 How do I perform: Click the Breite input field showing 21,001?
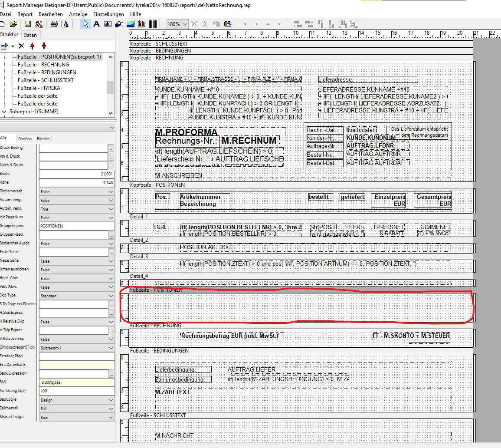coord(77,174)
